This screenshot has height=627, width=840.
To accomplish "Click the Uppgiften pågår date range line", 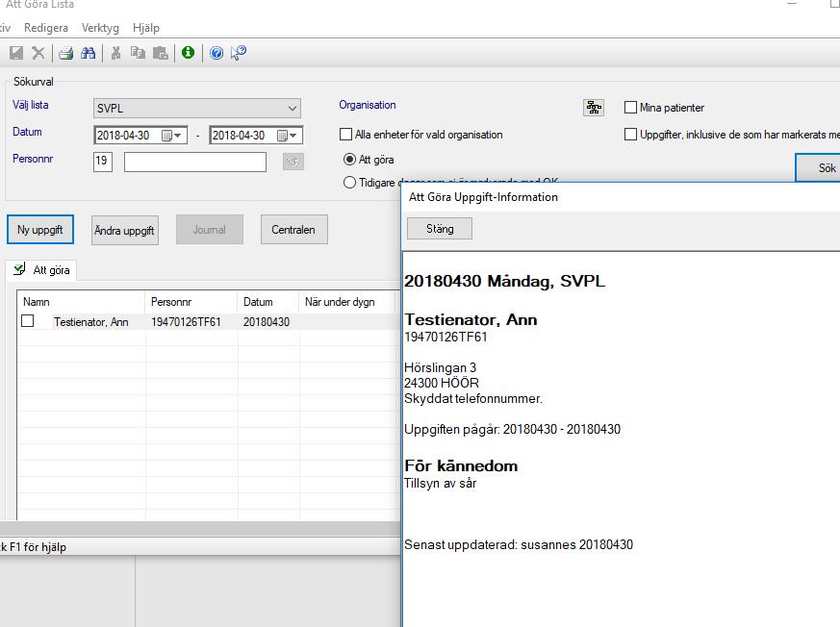I will coord(513,430).
